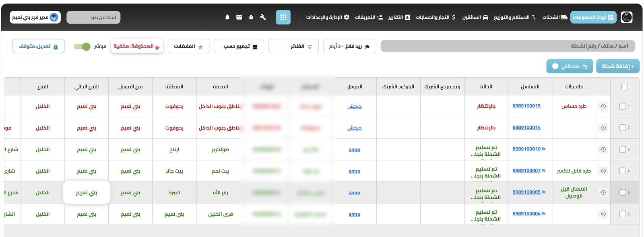Open sender amro link in row 3
644x237 pixels.
click(x=355, y=150)
